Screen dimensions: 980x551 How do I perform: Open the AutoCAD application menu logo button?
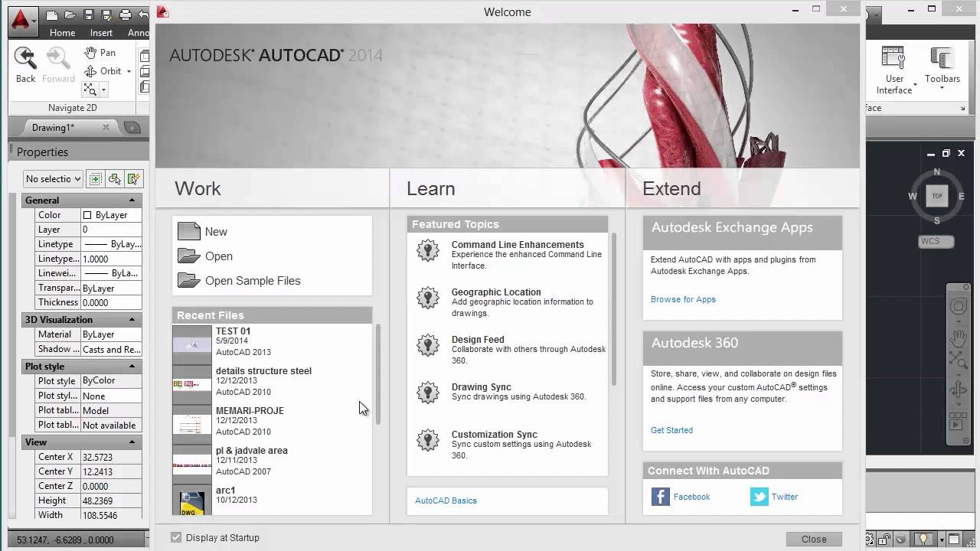[21, 21]
